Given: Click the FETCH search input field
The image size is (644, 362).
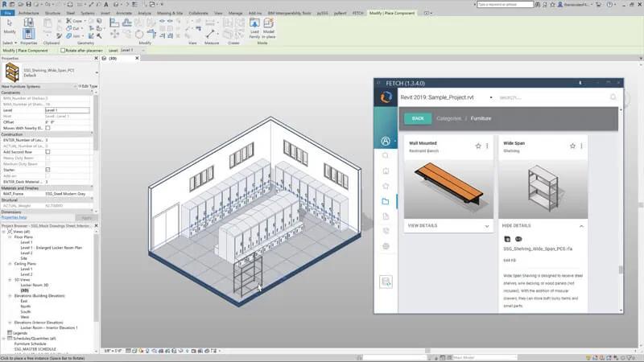Looking at the screenshot, I should click(x=552, y=97).
